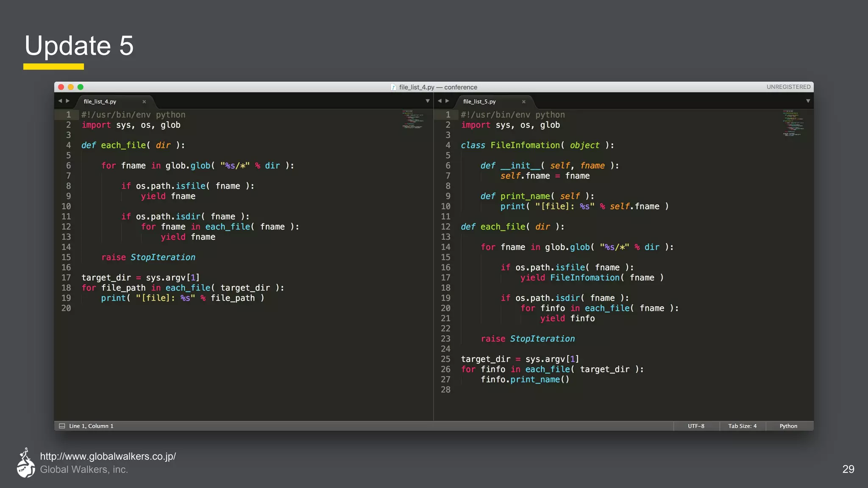
Task: Click the file icon in window title bar
Action: [x=393, y=87]
